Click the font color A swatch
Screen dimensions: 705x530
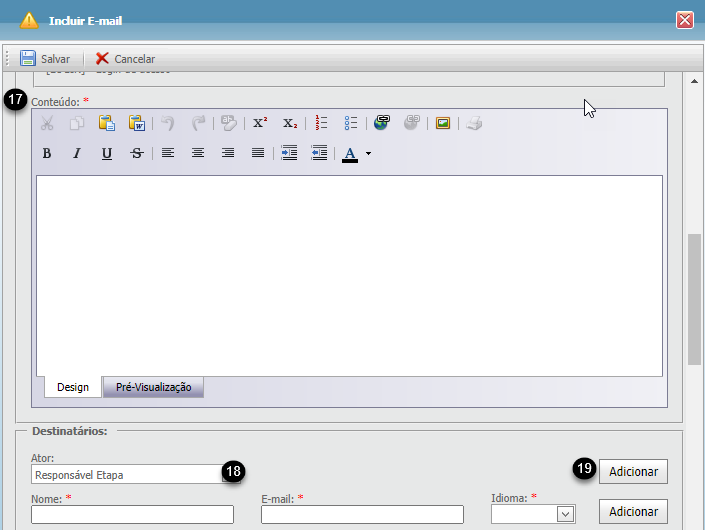(350, 154)
